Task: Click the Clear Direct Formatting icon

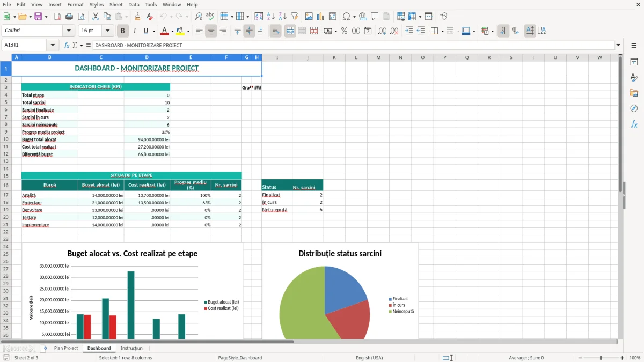Action: pyautogui.click(x=149, y=17)
